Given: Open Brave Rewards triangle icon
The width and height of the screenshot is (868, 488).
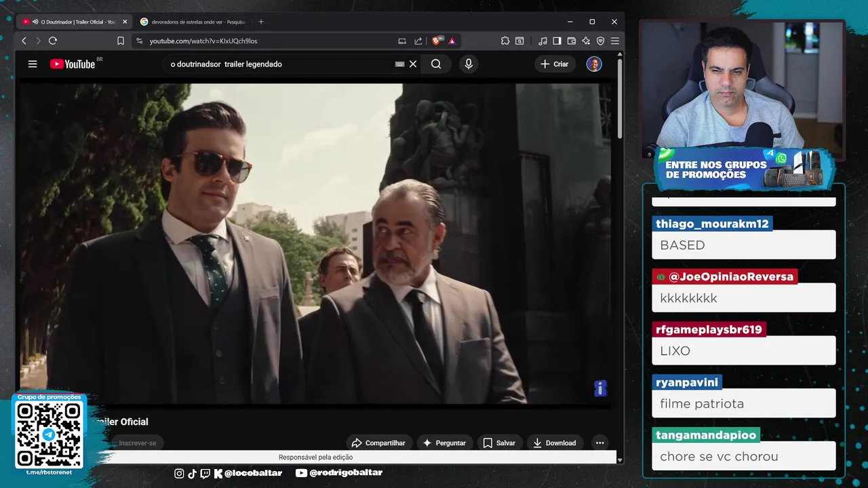Looking at the screenshot, I should [452, 41].
